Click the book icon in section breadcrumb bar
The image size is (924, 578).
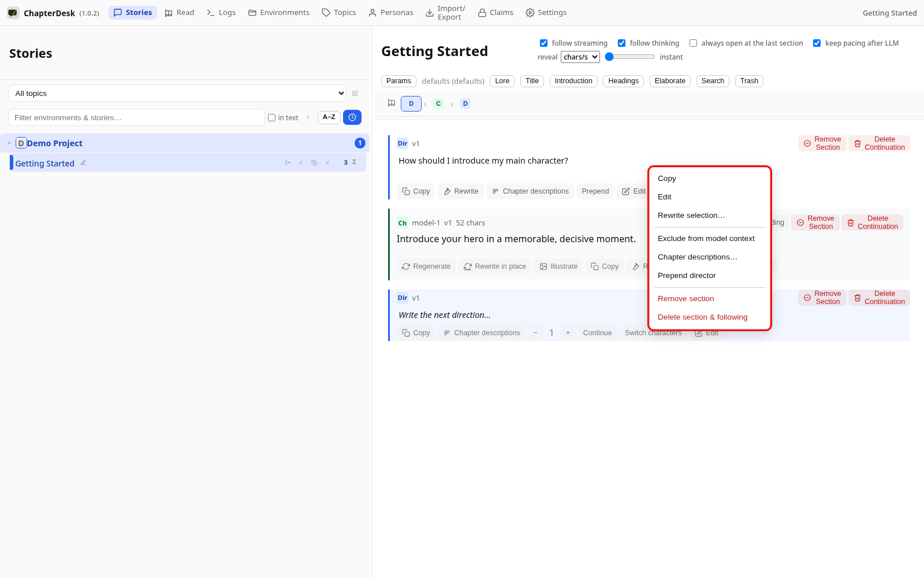(x=392, y=103)
